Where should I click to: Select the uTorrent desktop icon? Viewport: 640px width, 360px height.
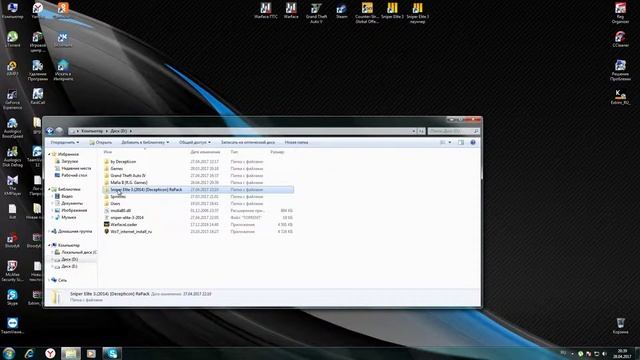point(12,39)
